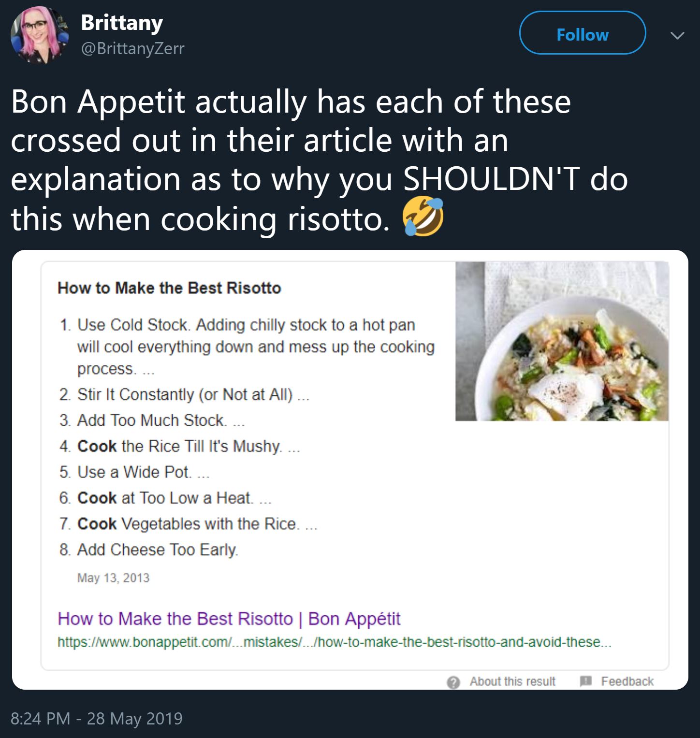
Task: Select the 'About this result' text
Action: coord(512,681)
